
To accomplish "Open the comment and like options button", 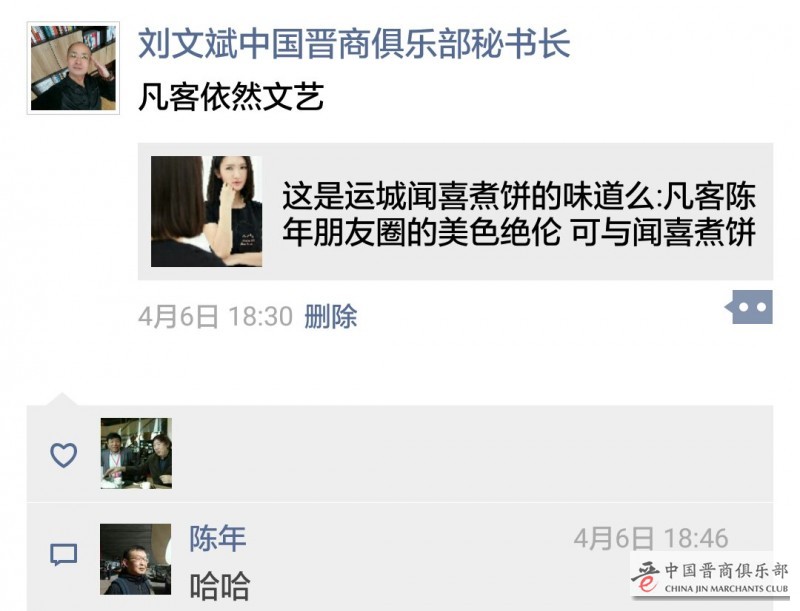I will [748, 307].
